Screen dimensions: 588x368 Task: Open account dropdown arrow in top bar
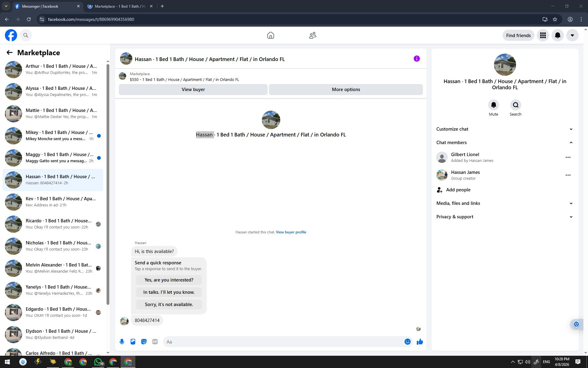tap(572, 35)
